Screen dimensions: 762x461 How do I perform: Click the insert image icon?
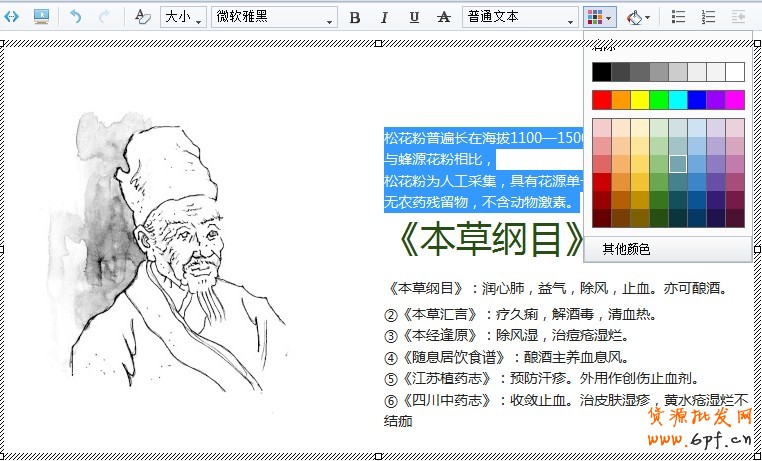[x=41, y=17]
